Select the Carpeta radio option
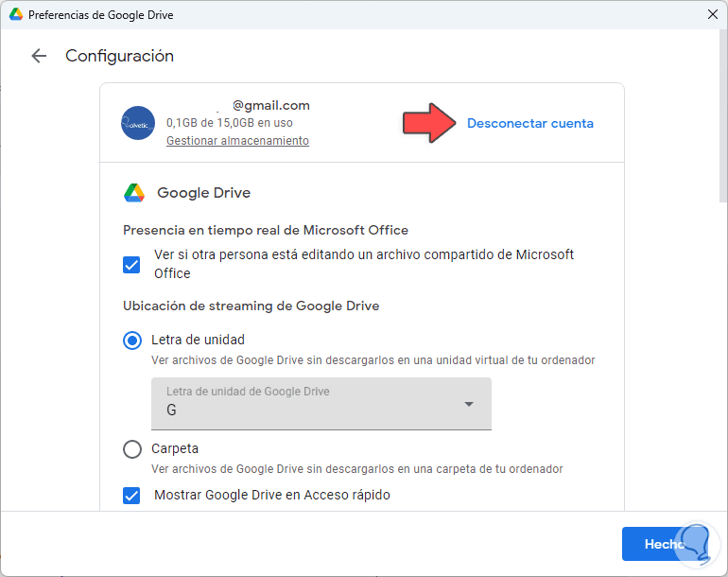The height and width of the screenshot is (577, 728). click(x=132, y=449)
